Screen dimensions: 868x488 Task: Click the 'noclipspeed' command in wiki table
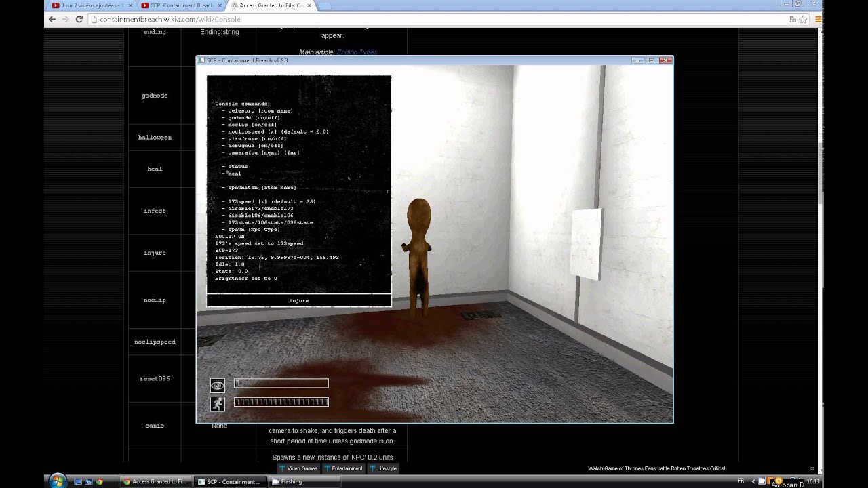point(155,342)
